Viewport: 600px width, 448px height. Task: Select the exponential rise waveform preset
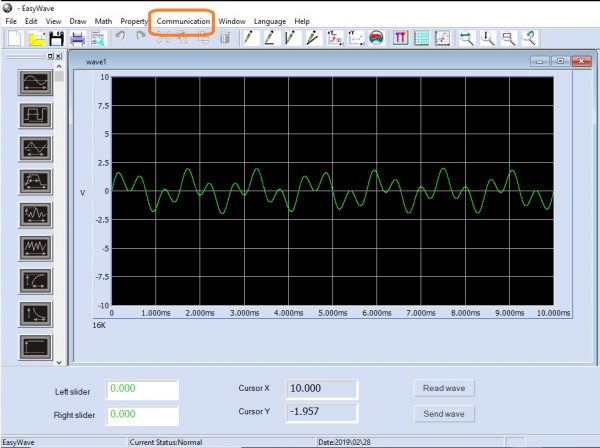[35, 280]
